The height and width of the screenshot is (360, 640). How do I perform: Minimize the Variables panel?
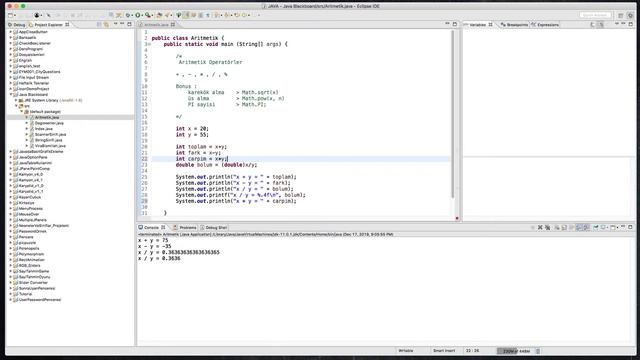(623, 24)
